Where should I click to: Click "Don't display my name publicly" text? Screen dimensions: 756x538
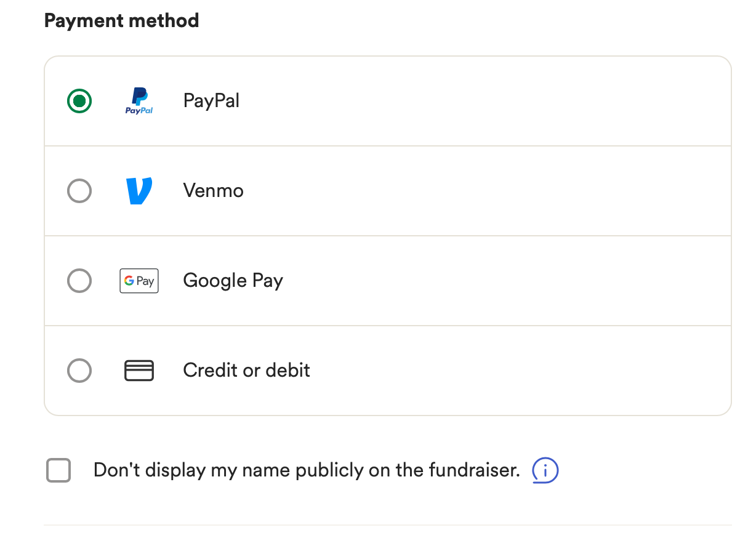(306, 471)
